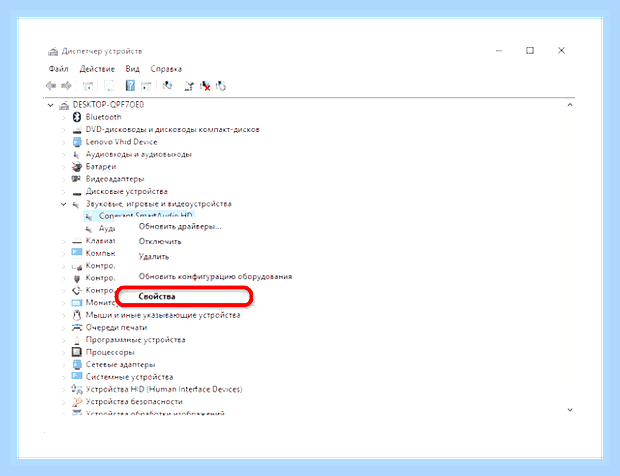Expand the Аудиовходы и аудиовыходы chevron
Screen dimensions: 620x476
(63, 154)
